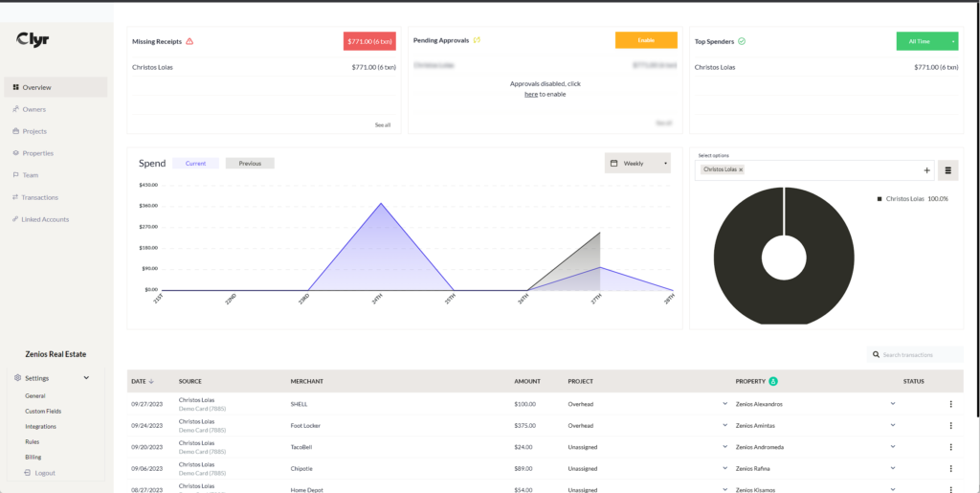The image size is (980, 493).
Task: Open Property dropdown for TacoBell row
Action: pos(893,447)
